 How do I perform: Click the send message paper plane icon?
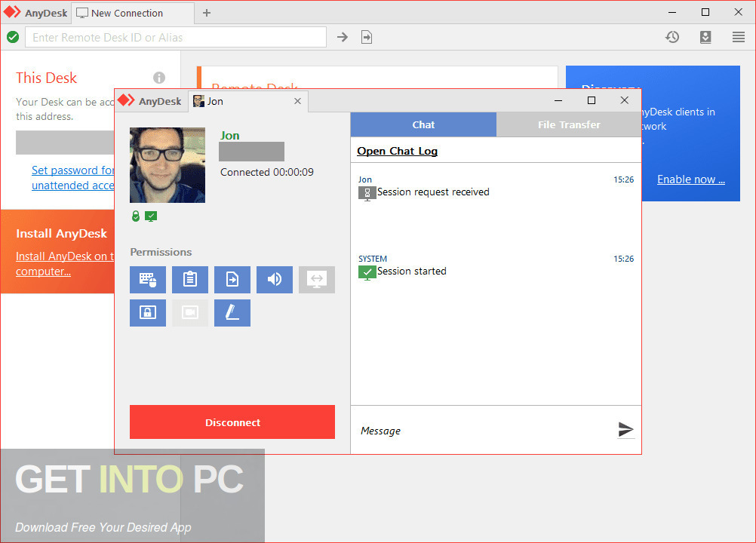pos(625,430)
